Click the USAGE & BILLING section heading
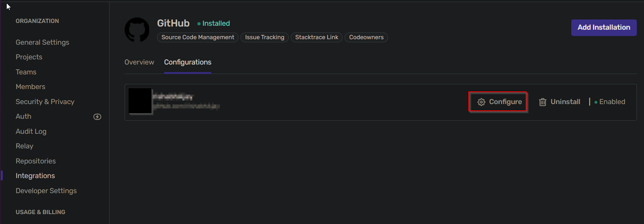The image size is (644, 224). [x=40, y=212]
